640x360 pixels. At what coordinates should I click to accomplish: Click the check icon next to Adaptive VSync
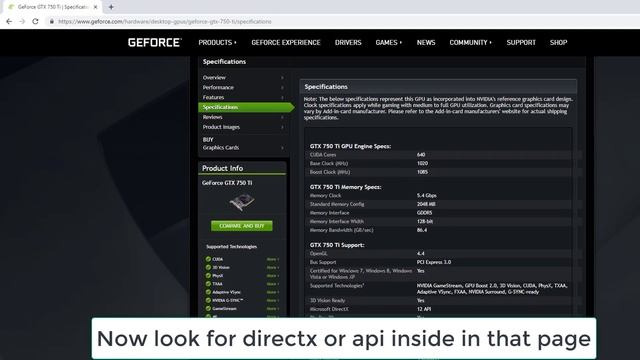coord(208,292)
